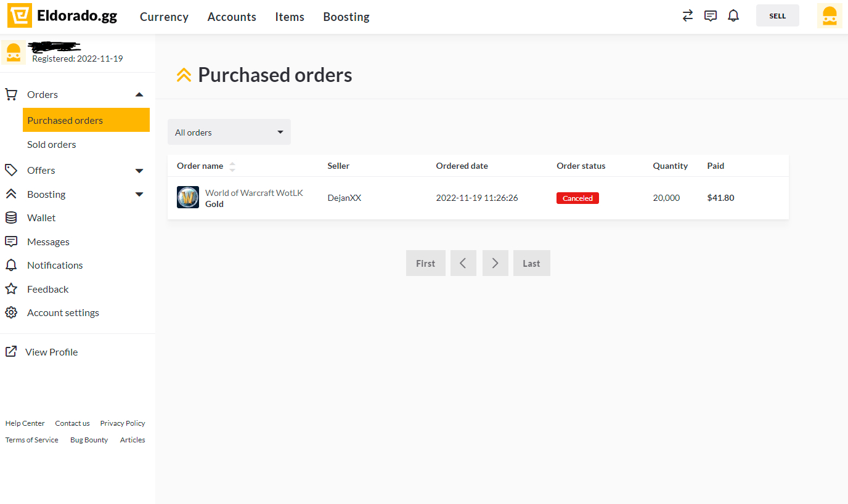This screenshot has height=504, width=848.
Task: Open the View Profile external link icon
Action: (x=11, y=351)
